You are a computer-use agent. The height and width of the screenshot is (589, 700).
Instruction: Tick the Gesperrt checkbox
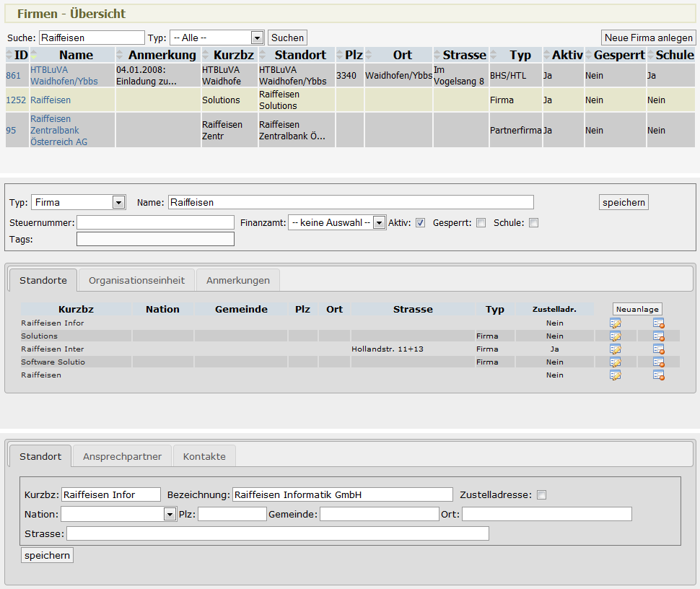[x=481, y=223]
